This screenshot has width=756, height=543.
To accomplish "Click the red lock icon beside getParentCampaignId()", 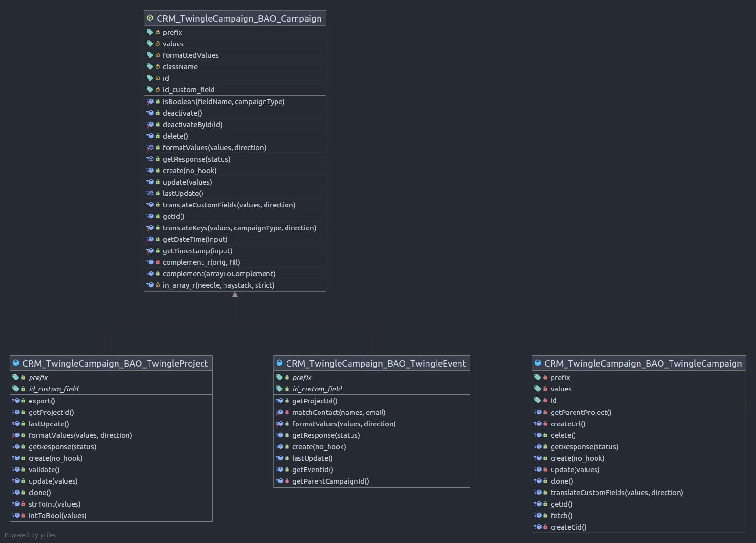I will 287,481.
